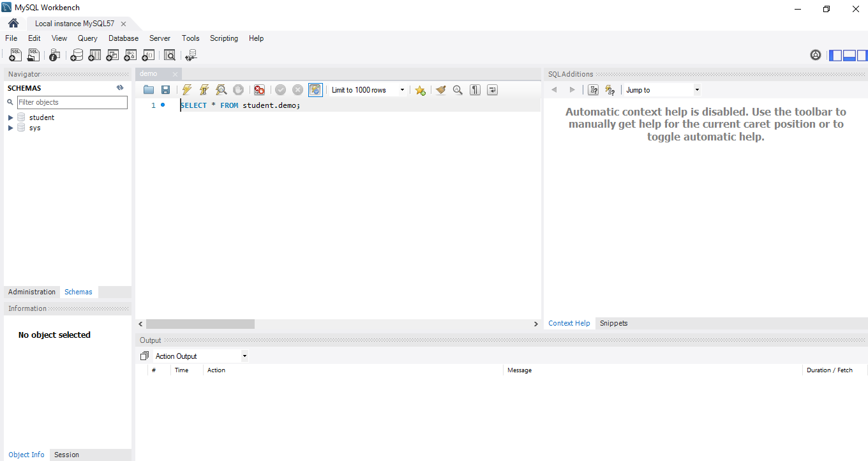Create a new stored procedure icon
The height and width of the screenshot is (461, 868).
pyautogui.click(x=130, y=56)
